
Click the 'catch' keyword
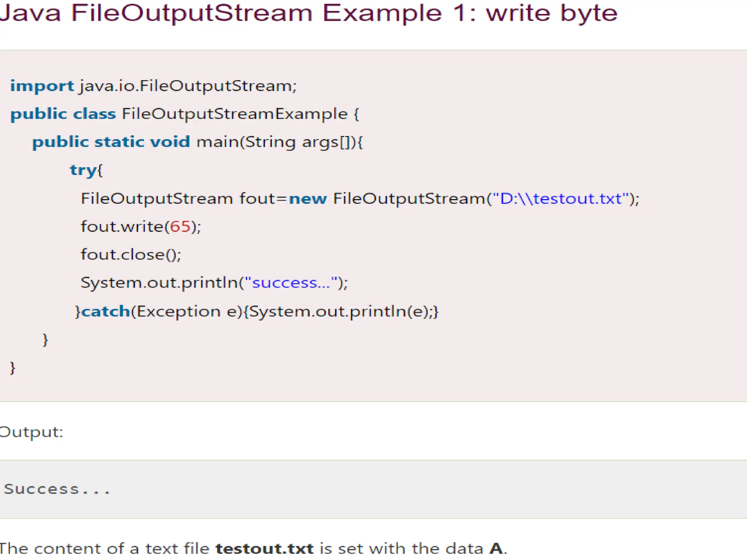point(106,311)
